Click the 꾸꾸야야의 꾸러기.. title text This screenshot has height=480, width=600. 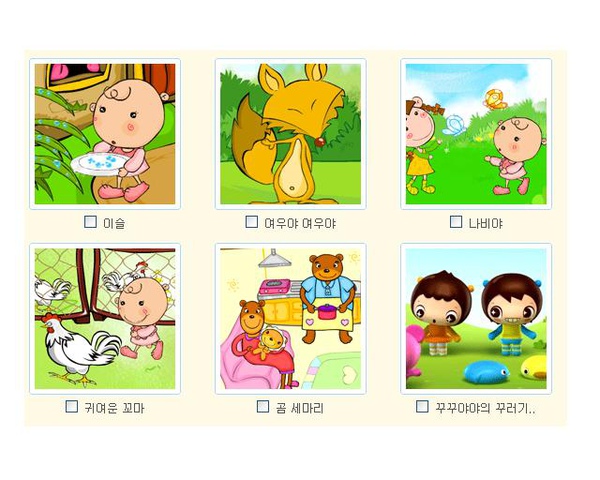(x=485, y=408)
